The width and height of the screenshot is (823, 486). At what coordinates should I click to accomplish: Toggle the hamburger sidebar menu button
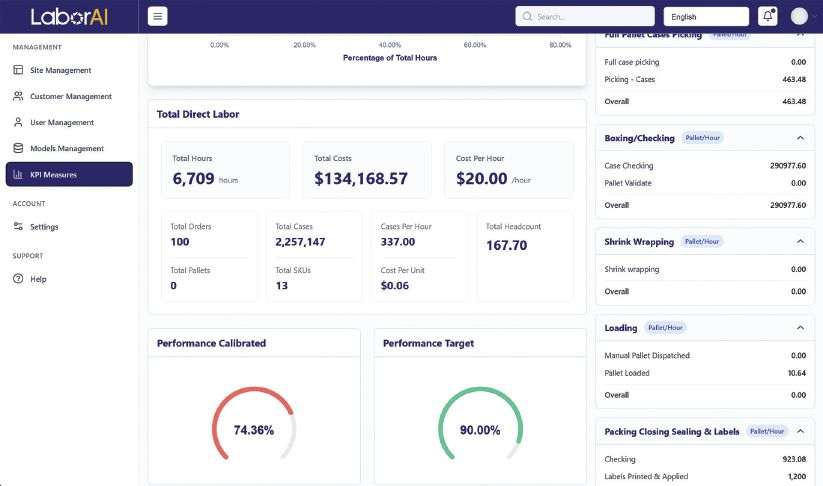point(157,16)
